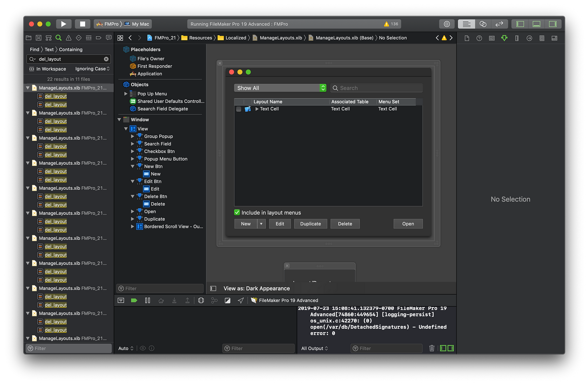Select the Find navigator magnifier icon

pyautogui.click(x=59, y=38)
